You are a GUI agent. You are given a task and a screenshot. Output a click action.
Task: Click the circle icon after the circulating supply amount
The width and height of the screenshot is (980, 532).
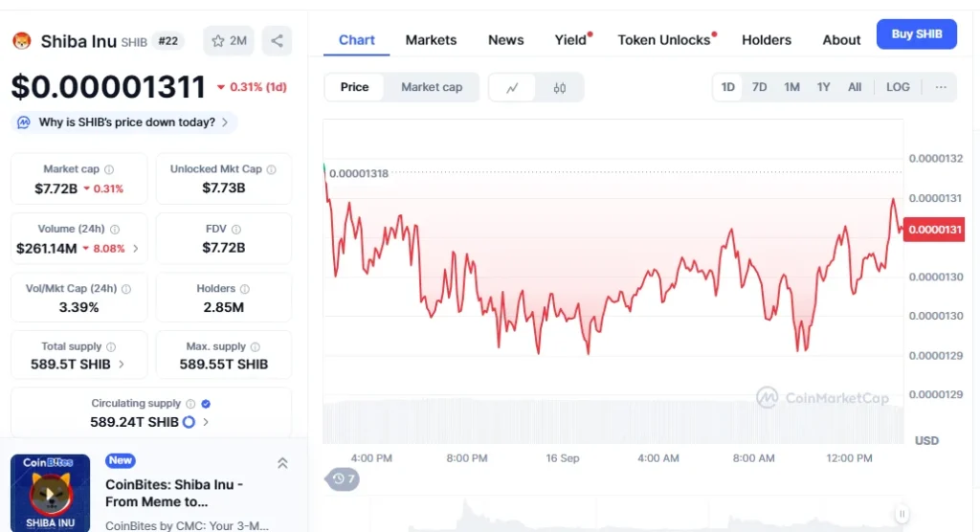(189, 422)
